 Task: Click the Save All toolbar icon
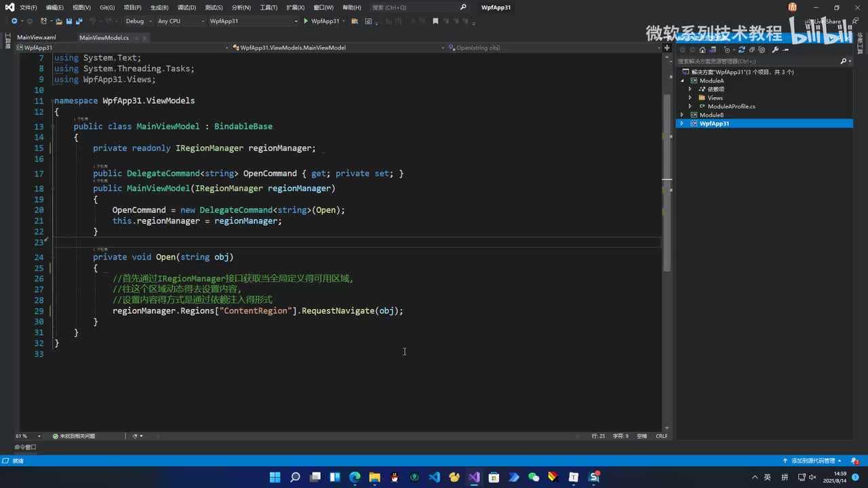click(79, 21)
